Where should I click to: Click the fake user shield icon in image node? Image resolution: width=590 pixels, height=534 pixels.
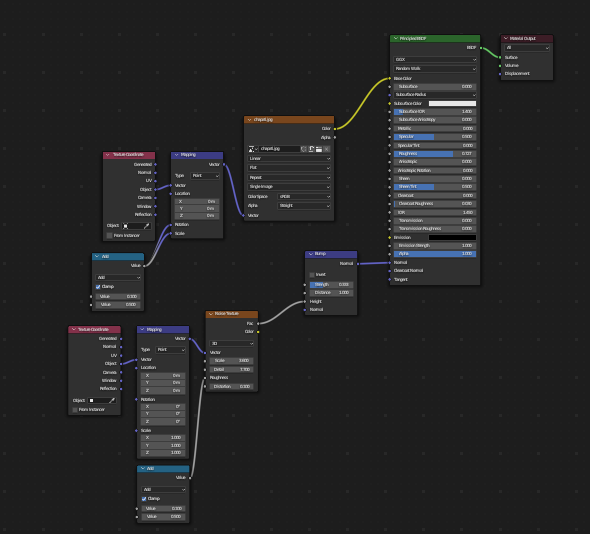[304, 149]
